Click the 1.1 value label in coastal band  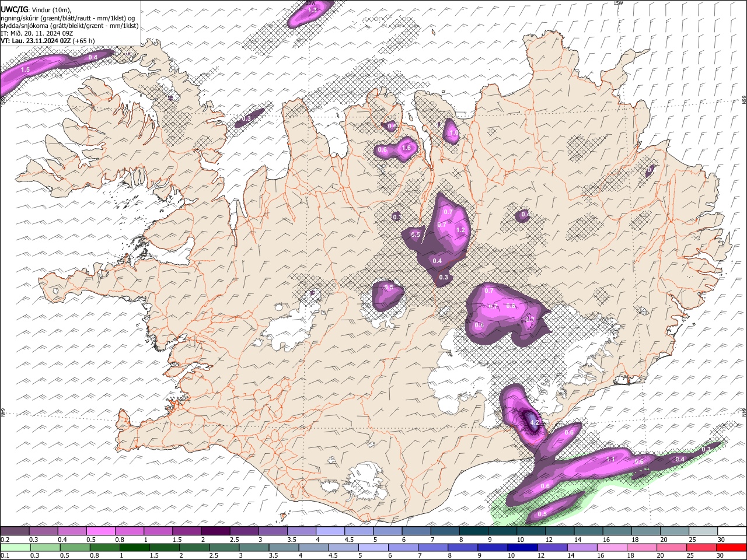[611, 460]
